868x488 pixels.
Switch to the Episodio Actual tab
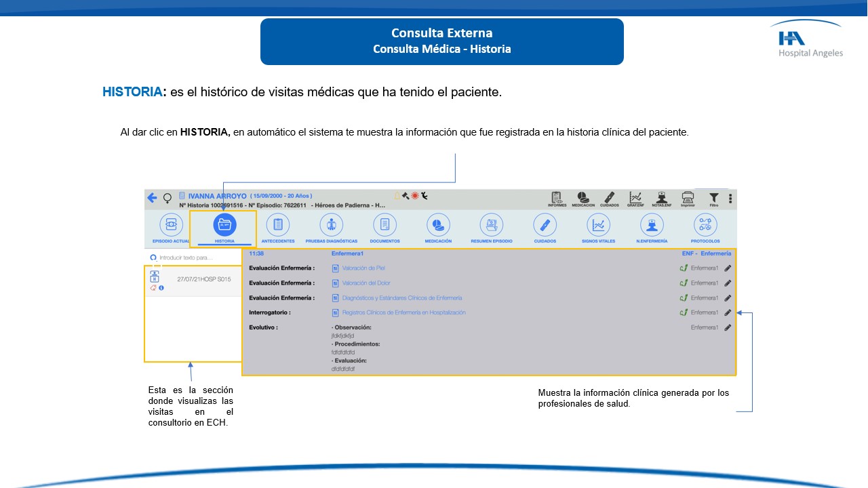click(x=171, y=228)
